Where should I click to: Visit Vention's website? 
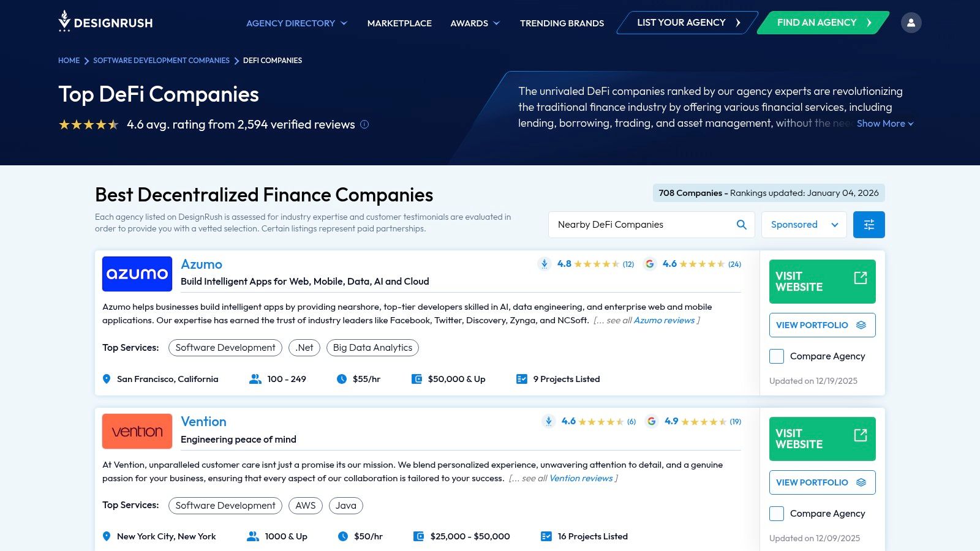822,439
